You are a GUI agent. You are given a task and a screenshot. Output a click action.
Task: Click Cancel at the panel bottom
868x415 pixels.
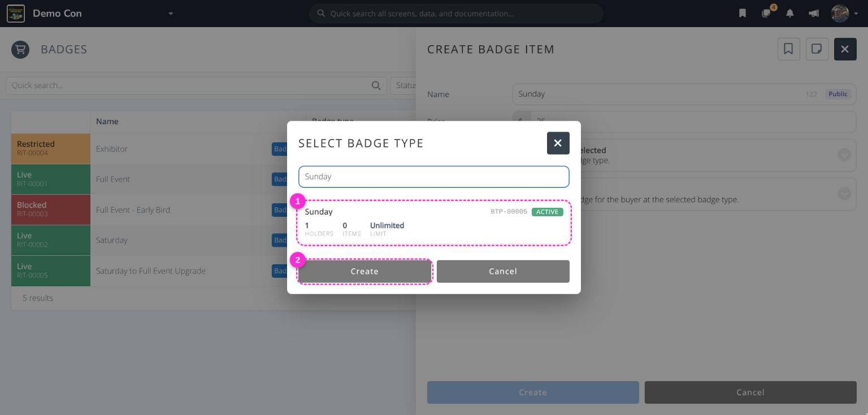pos(750,392)
